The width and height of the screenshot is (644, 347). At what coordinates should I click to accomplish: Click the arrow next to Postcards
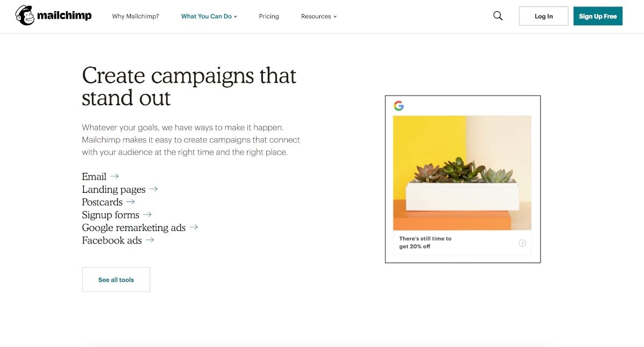130,202
